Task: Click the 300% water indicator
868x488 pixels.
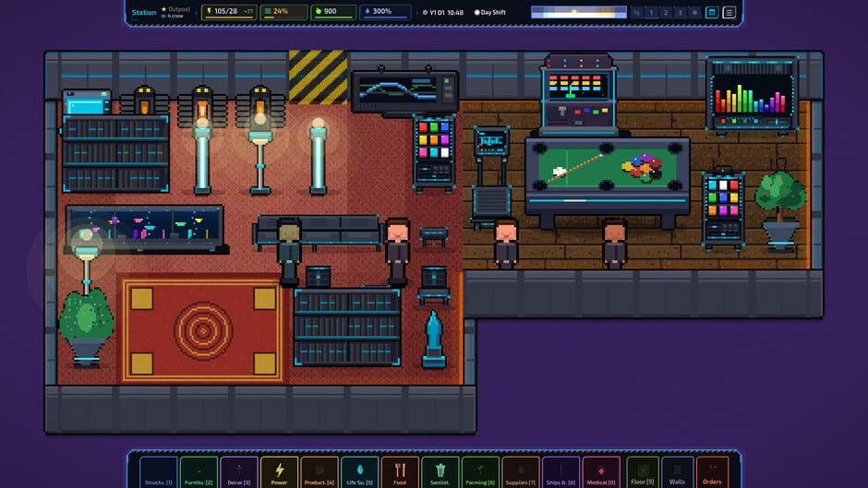Action: coord(385,12)
